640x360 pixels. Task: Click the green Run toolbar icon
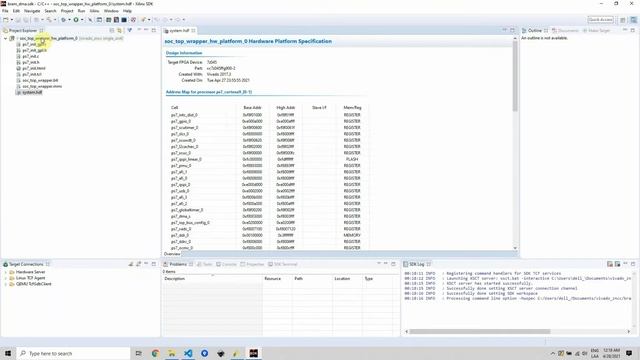tap(76, 20)
